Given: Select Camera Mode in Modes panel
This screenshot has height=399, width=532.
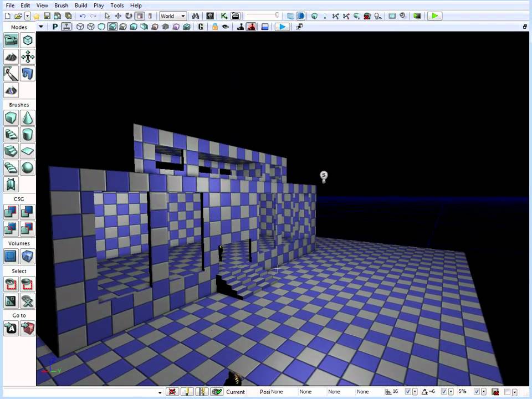Looking at the screenshot, I should (11, 40).
